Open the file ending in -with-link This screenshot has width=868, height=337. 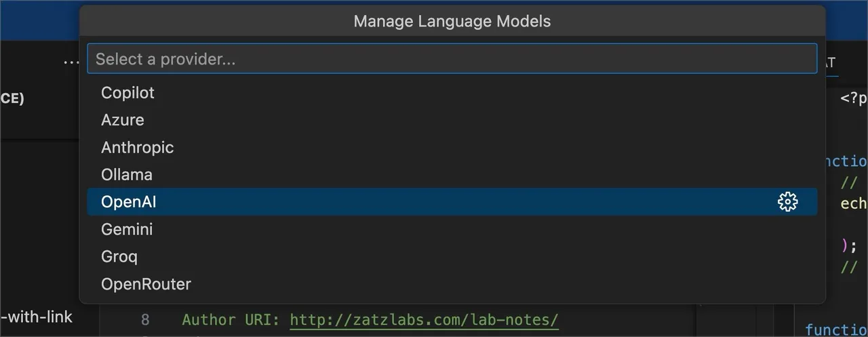click(37, 316)
